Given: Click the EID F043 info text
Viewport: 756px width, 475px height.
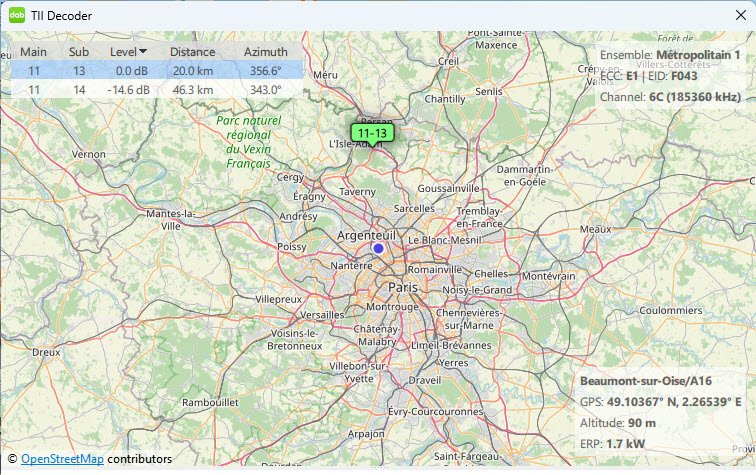Looking at the screenshot, I should 674,76.
